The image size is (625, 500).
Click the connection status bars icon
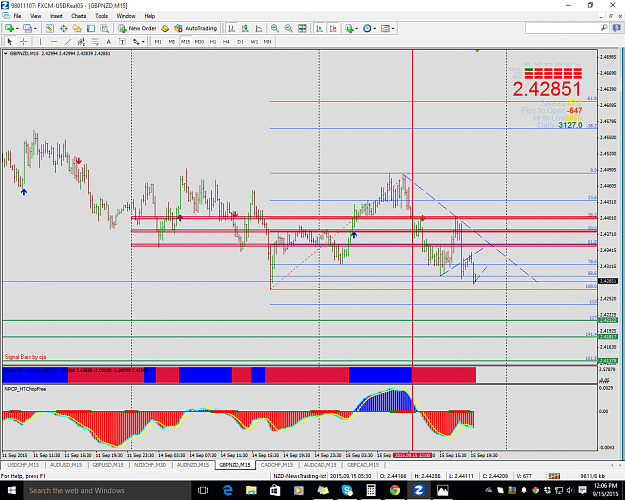(x=554, y=476)
